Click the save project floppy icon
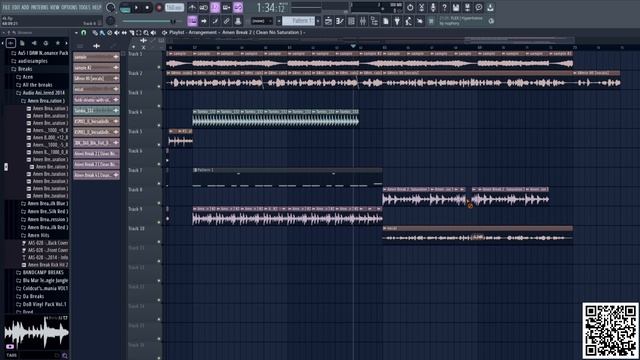Image resolution: width=640 pixels, height=360 pixels. click(456, 7)
